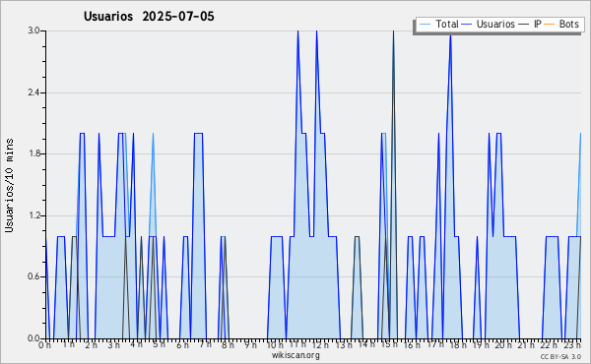Image resolution: width=591 pixels, height=364 pixels.
Task: Click the '10 h' x-axis label
Action: tap(275, 344)
